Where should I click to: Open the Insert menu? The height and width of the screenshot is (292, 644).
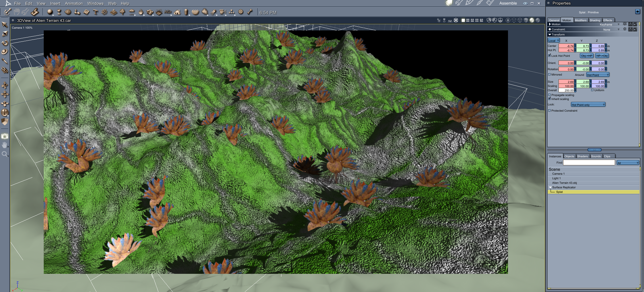pos(55,3)
